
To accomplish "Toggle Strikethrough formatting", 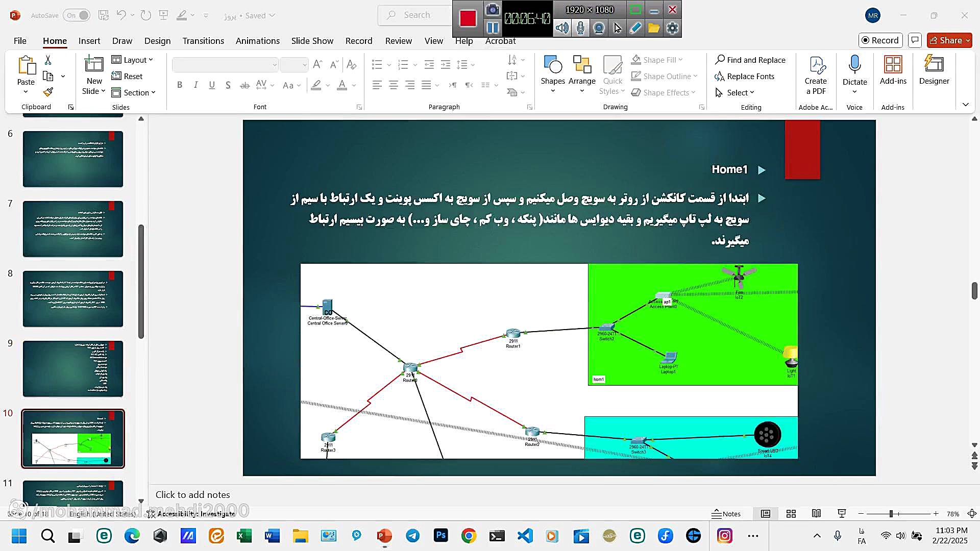I will point(245,85).
